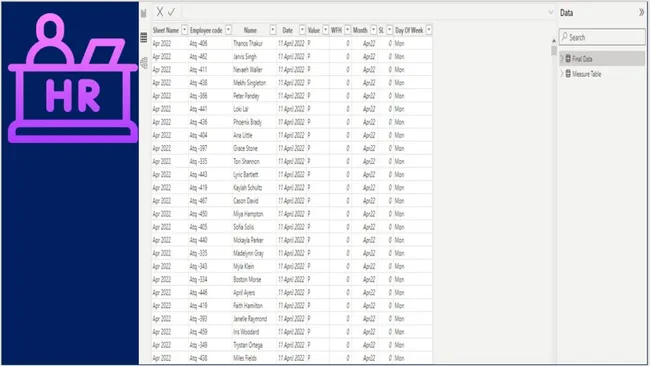Select the Sheet Name column header
650x366 pixels.
click(x=166, y=30)
